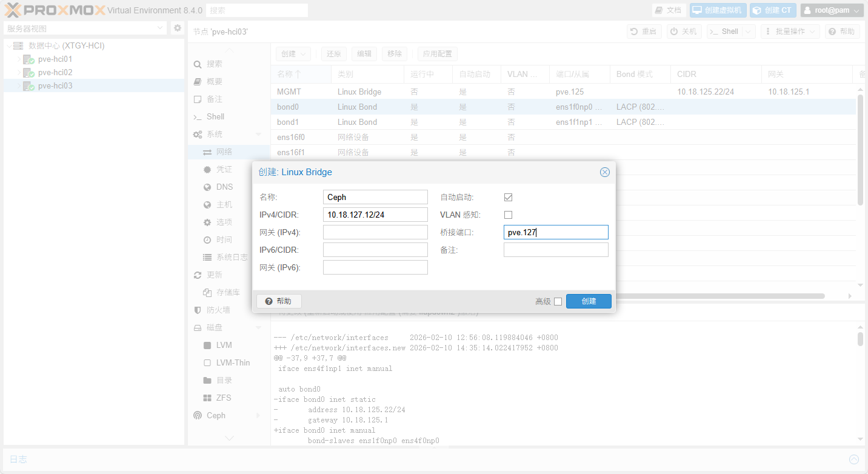Viewport: 868px width, 474px height.
Task: Click the top search (搜索) box
Action: tap(257, 10)
